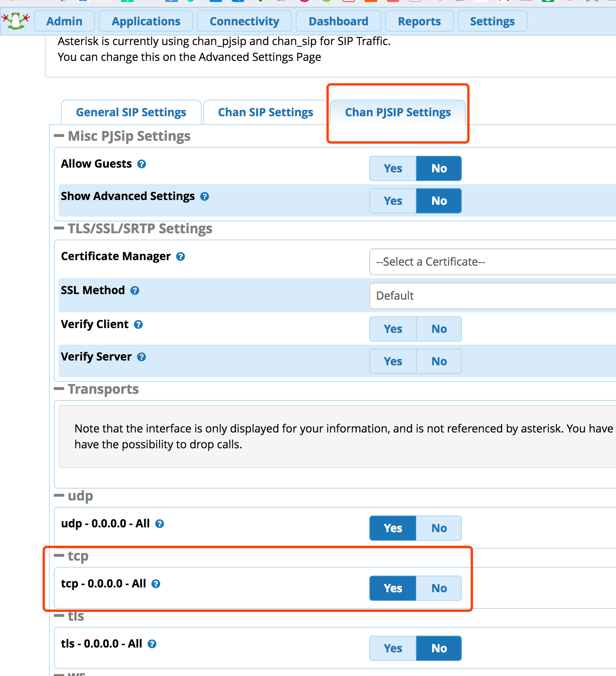
Task: Open help for Verify Server
Action: [142, 357]
